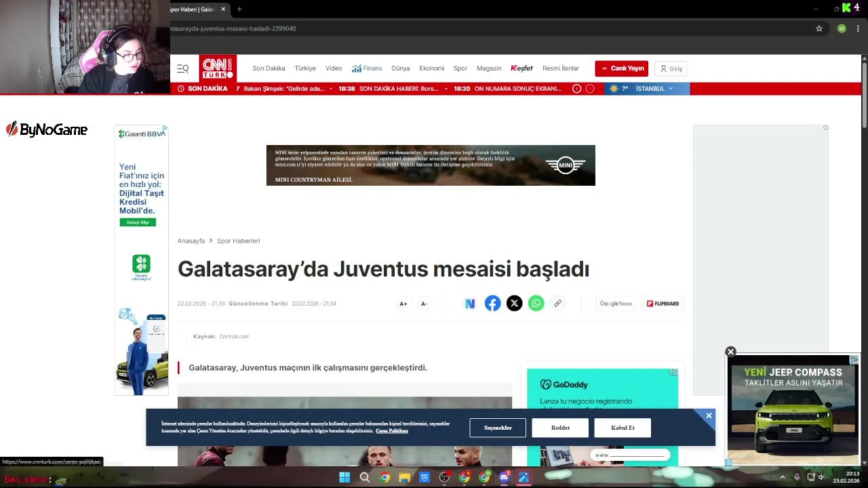
Task: Go to Anasayfa breadcrumb
Action: click(191, 241)
